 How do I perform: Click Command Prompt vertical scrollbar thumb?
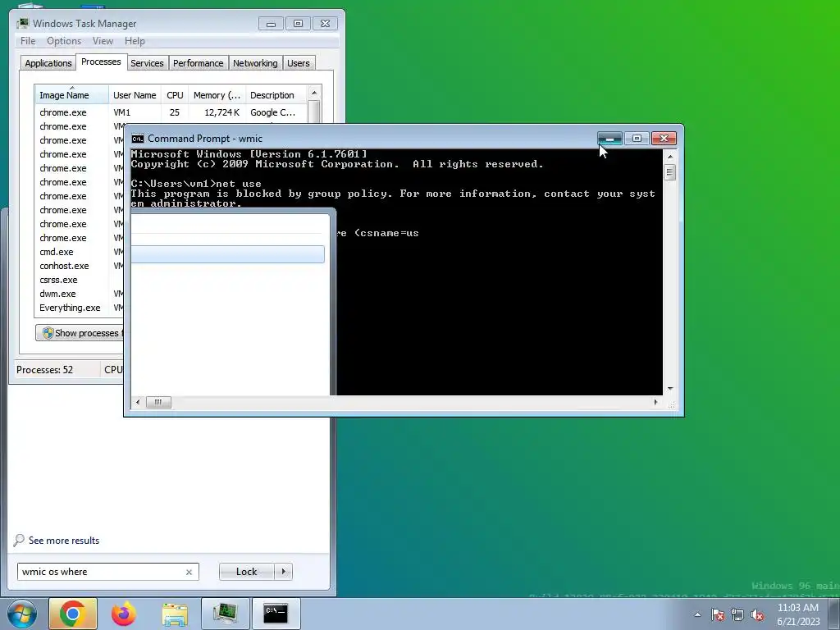669,172
